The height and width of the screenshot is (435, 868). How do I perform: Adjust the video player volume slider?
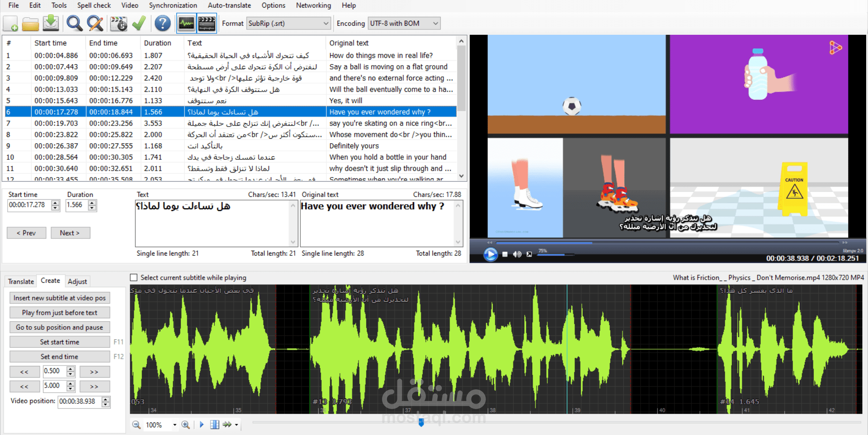(x=555, y=255)
